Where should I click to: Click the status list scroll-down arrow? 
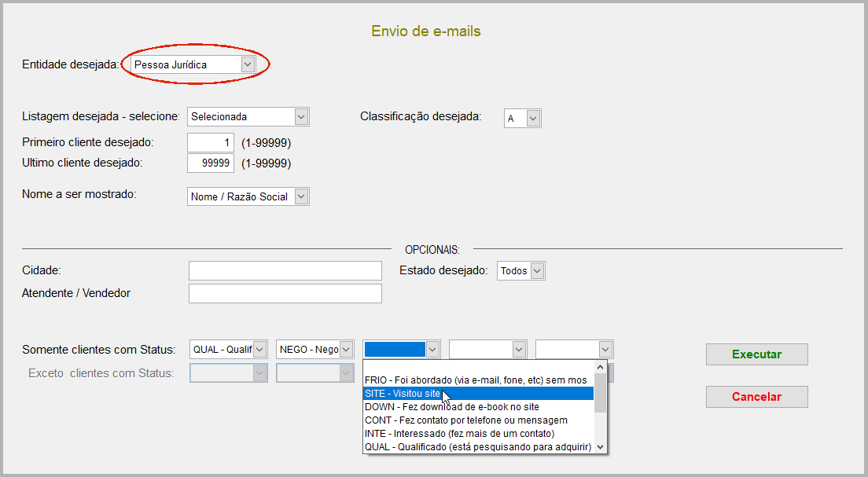tap(601, 446)
